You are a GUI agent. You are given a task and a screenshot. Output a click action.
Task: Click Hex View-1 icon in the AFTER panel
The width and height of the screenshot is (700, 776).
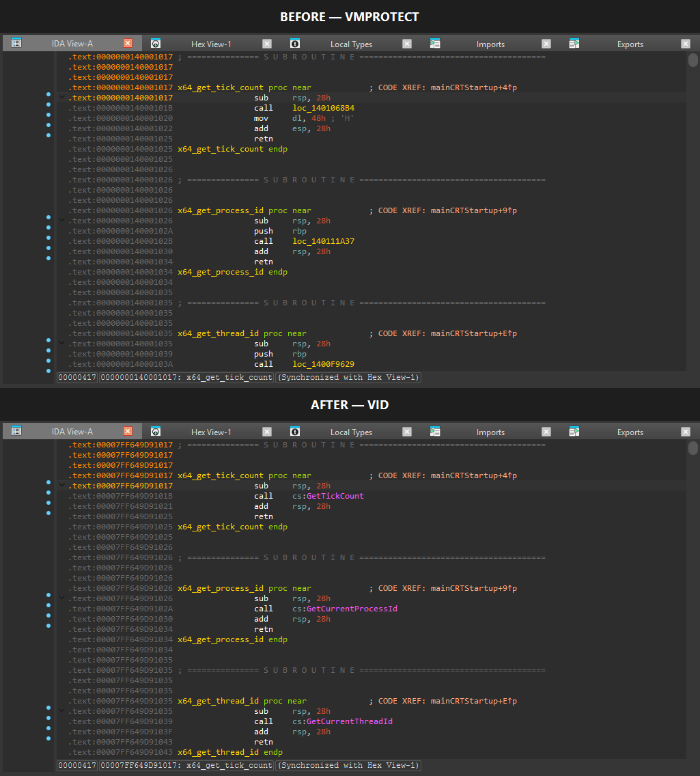(155, 431)
